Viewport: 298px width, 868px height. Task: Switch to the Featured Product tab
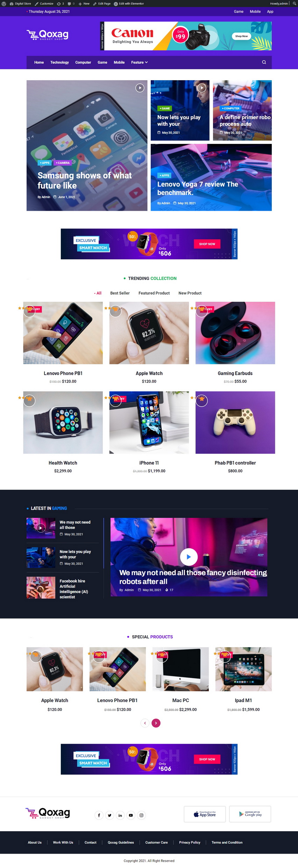click(154, 293)
